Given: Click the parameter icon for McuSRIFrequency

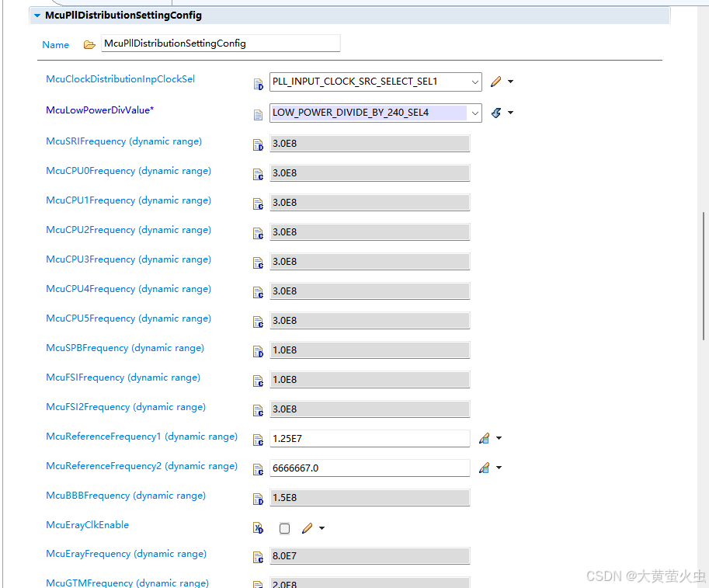Looking at the screenshot, I should (x=258, y=145).
